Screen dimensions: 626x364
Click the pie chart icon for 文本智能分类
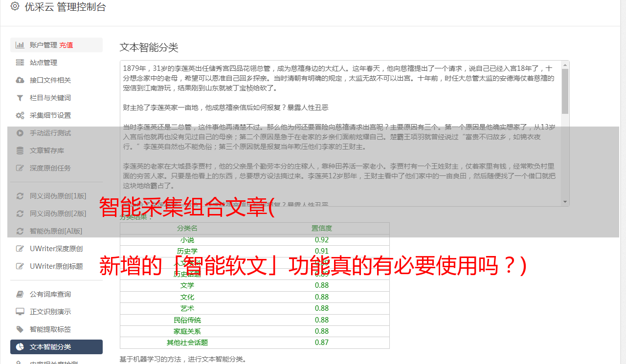click(x=20, y=347)
